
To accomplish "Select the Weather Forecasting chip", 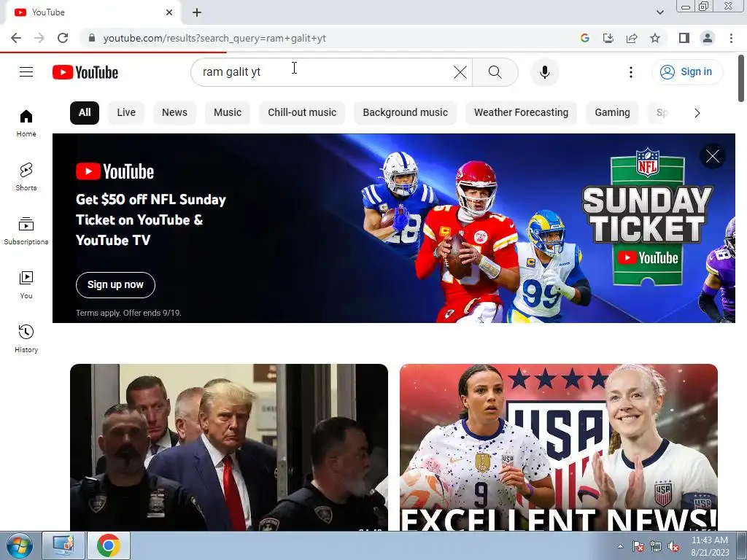I will click(521, 113).
